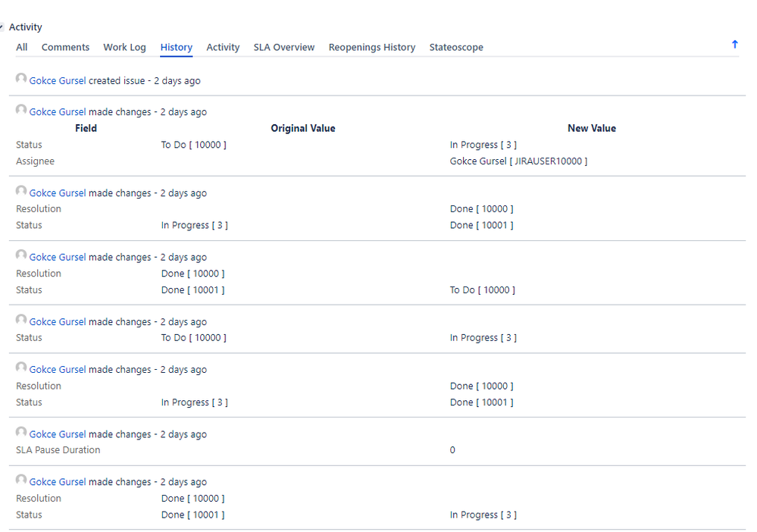The height and width of the screenshot is (532, 757).
Task: Select the SLA Pause Duration value 0
Action: [452, 450]
